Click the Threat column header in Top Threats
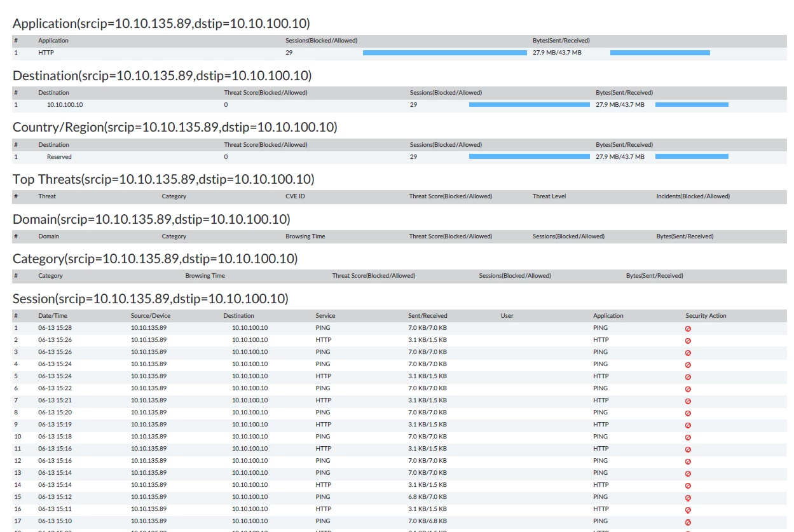Viewport: 794px width, 532px height. pyautogui.click(x=47, y=196)
